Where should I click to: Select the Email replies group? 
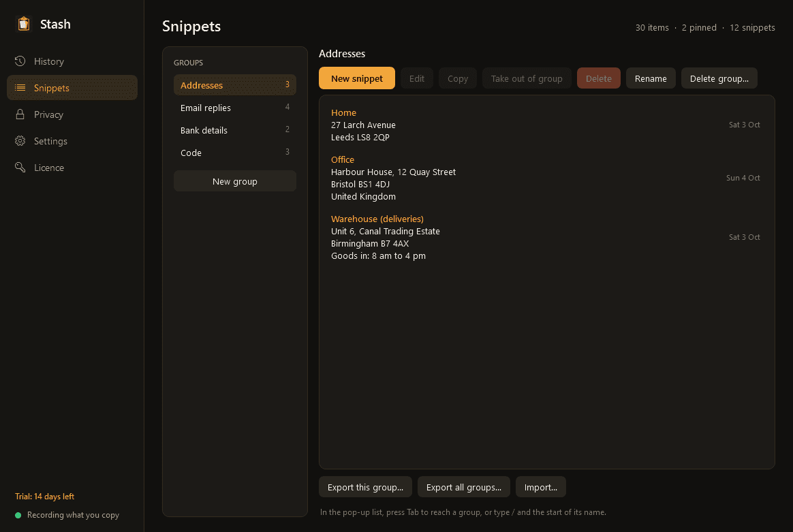pyautogui.click(x=234, y=108)
